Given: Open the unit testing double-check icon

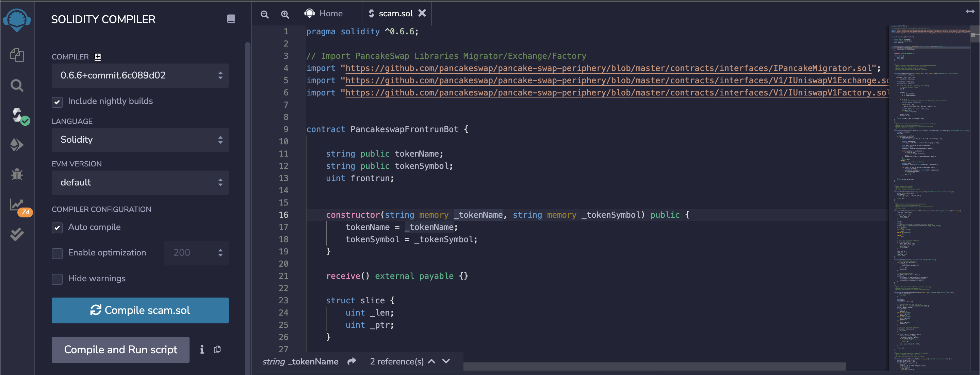Looking at the screenshot, I should pos(17,234).
